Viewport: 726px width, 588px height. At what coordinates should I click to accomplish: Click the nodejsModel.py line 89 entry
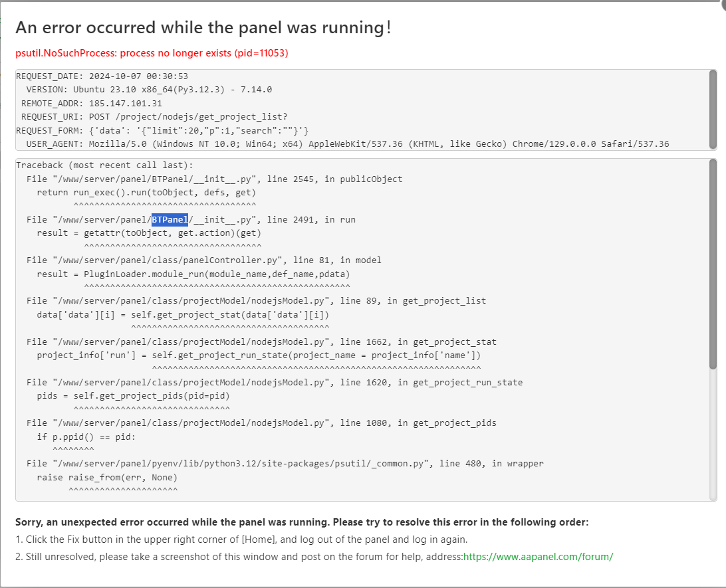pos(256,300)
